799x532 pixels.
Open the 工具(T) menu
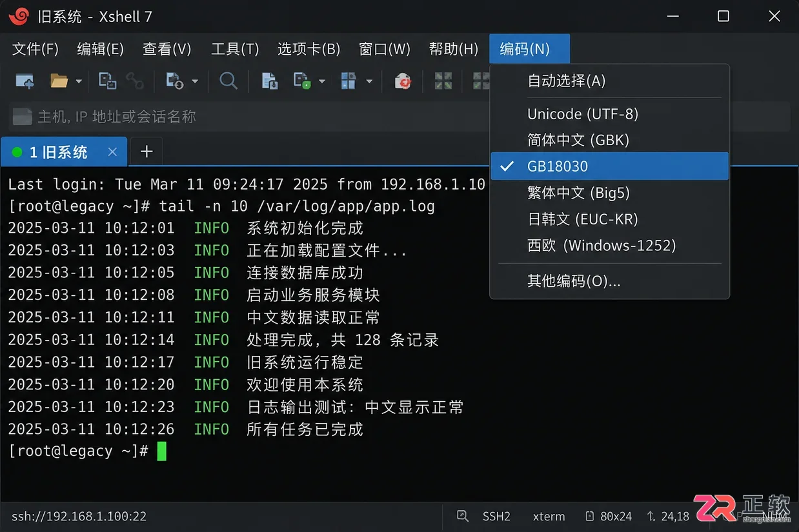click(x=235, y=49)
